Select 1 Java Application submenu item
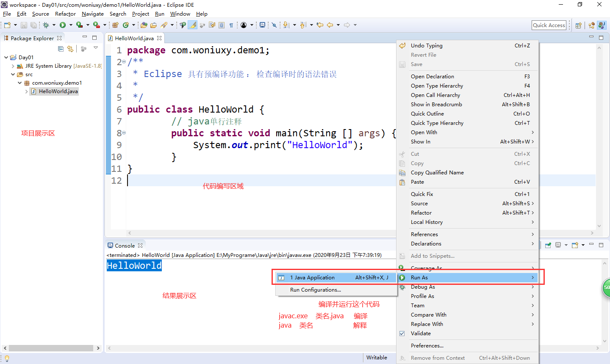 click(337, 278)
